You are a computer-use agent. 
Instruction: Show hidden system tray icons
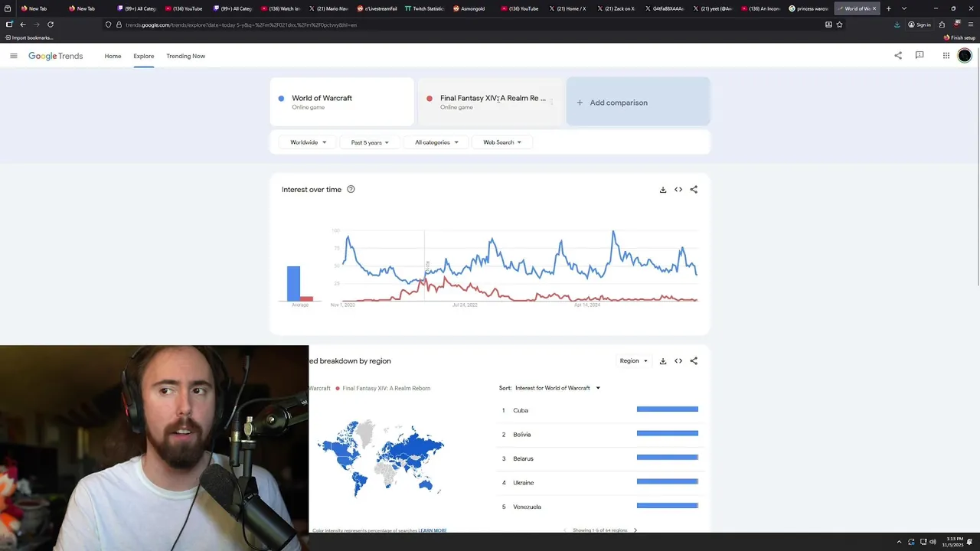click(900, 542)
